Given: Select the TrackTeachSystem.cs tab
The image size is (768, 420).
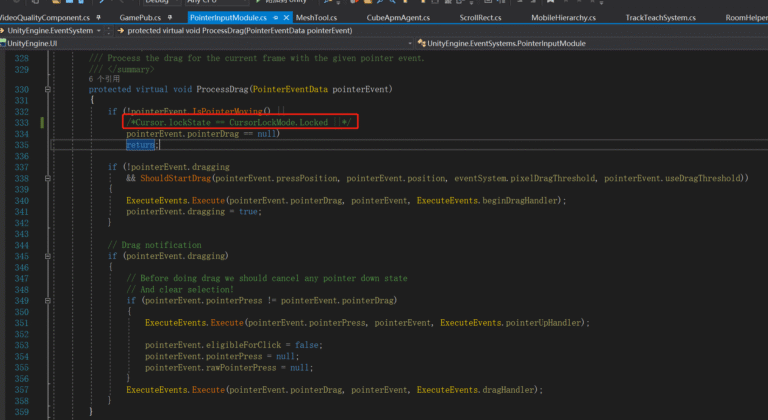Looking at the screenshot, I should (x=660, y=18).
